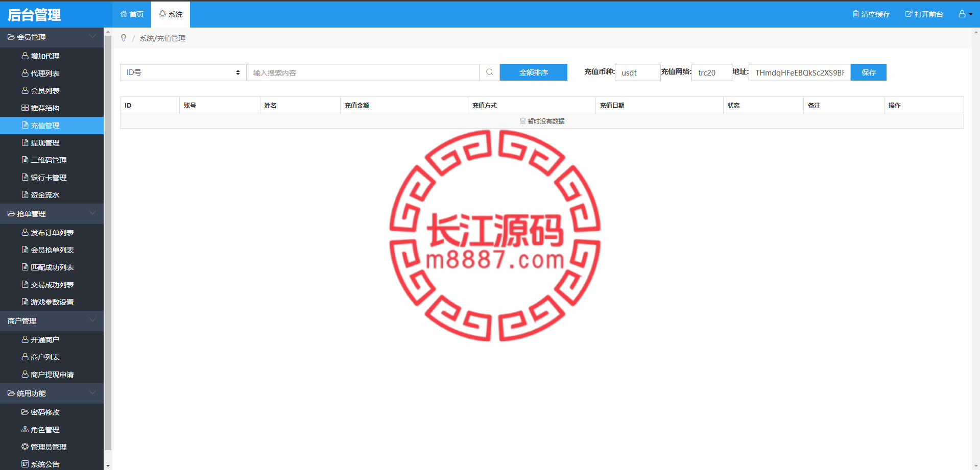
Task: Click 后台管理 logo title
Action: tap(34, 15)
